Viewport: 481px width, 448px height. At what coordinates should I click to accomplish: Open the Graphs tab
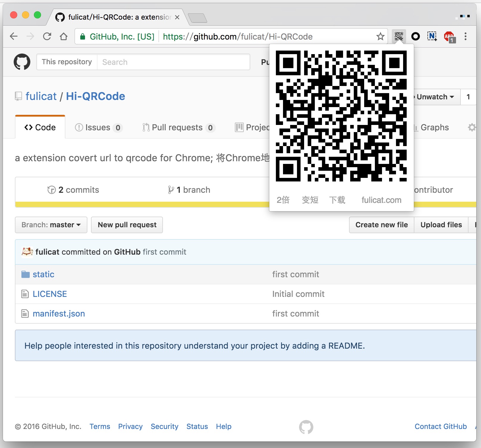tap(431, 127)
